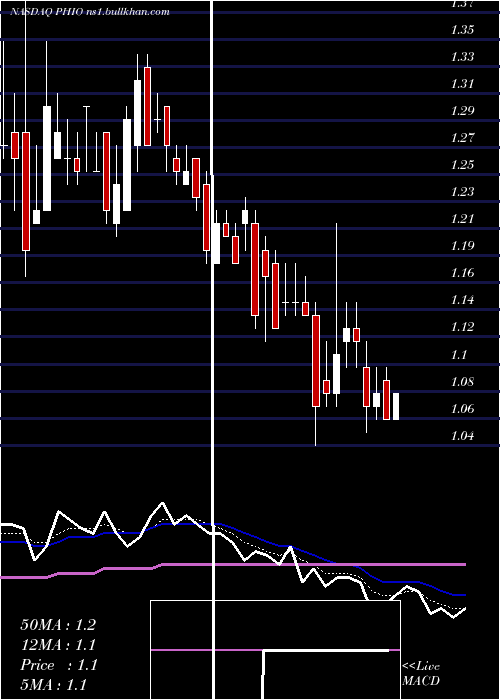Click the 5MA : 1.1 legend value
Image resolution: width=500 pixels, height=700 pixels.
pyautogui.click(x=54, y=685)
